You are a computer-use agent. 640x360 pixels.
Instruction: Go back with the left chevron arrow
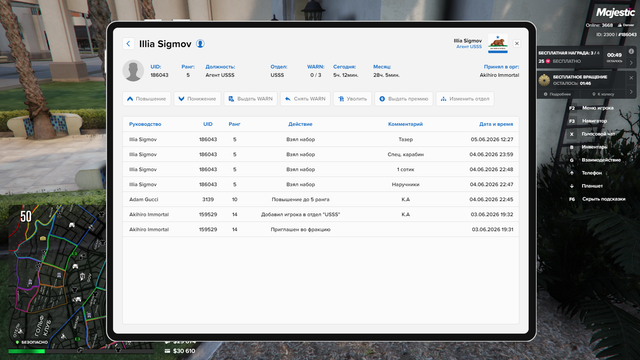tap(128, 44)
